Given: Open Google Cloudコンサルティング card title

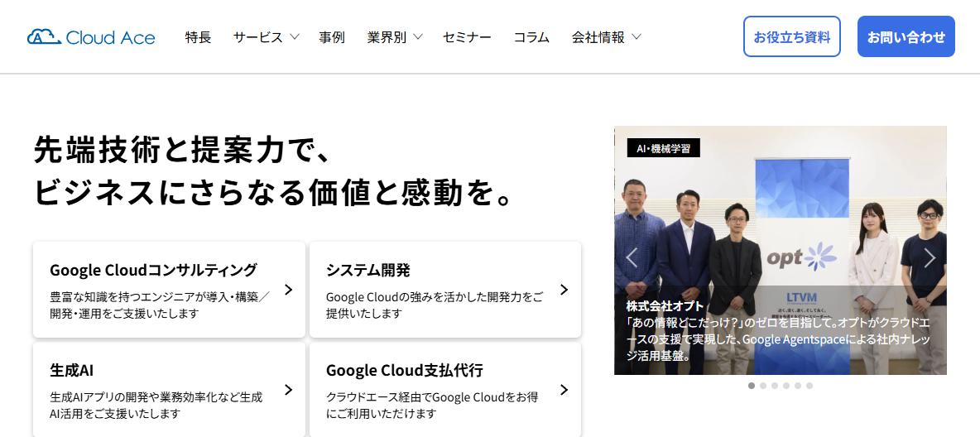Looking at the screenshot, I should click(x=153, y=270).
